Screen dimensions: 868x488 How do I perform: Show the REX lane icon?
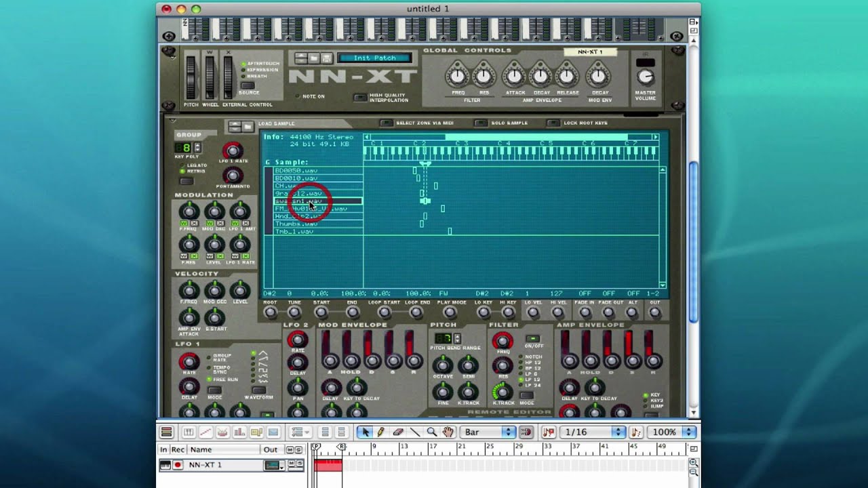tap(205, 432)
